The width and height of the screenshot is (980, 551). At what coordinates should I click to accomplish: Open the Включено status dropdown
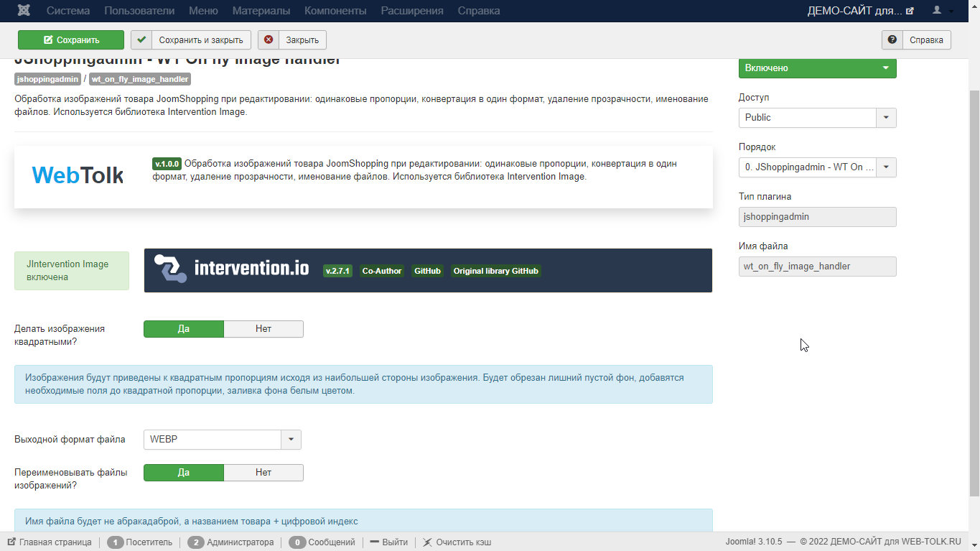point(817,68)
